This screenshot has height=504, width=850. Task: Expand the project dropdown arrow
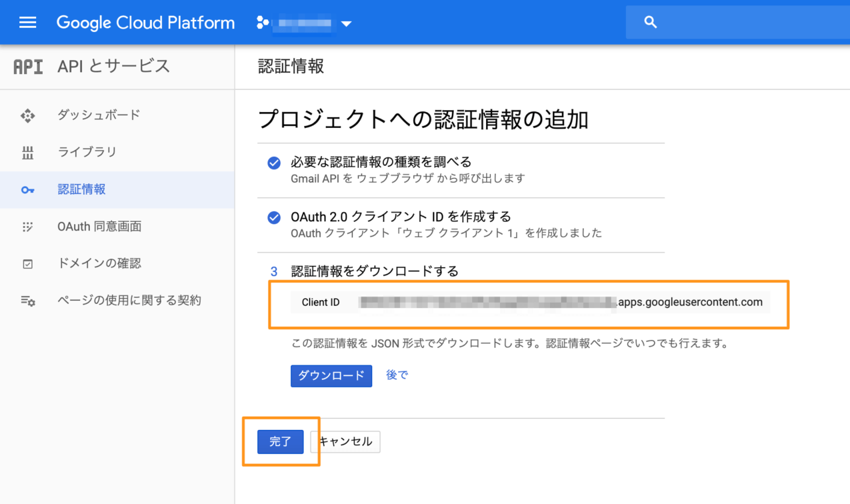click(346, 24)
